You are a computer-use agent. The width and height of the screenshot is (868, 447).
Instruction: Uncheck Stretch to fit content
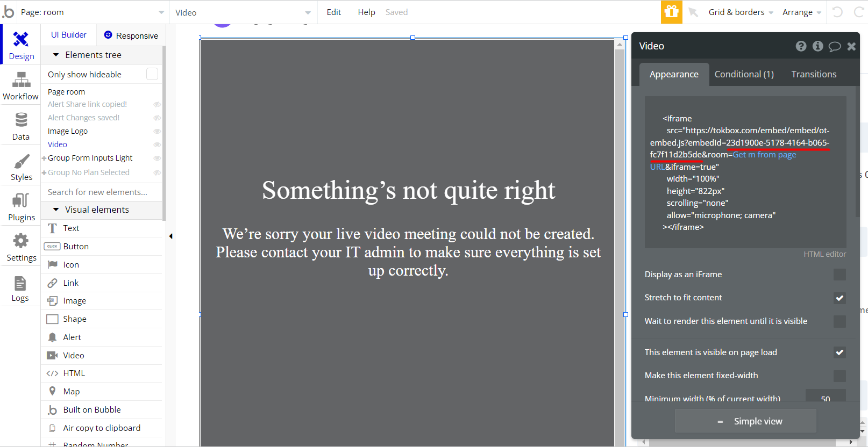point(839,298)
